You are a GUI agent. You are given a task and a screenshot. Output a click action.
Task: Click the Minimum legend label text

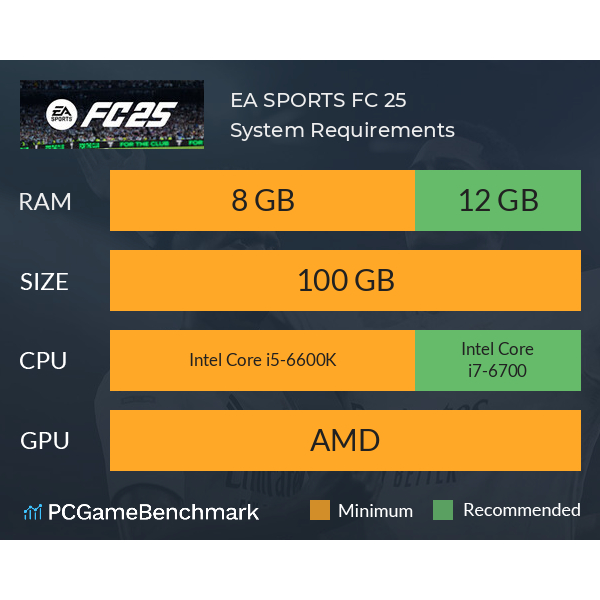point(375,510)
